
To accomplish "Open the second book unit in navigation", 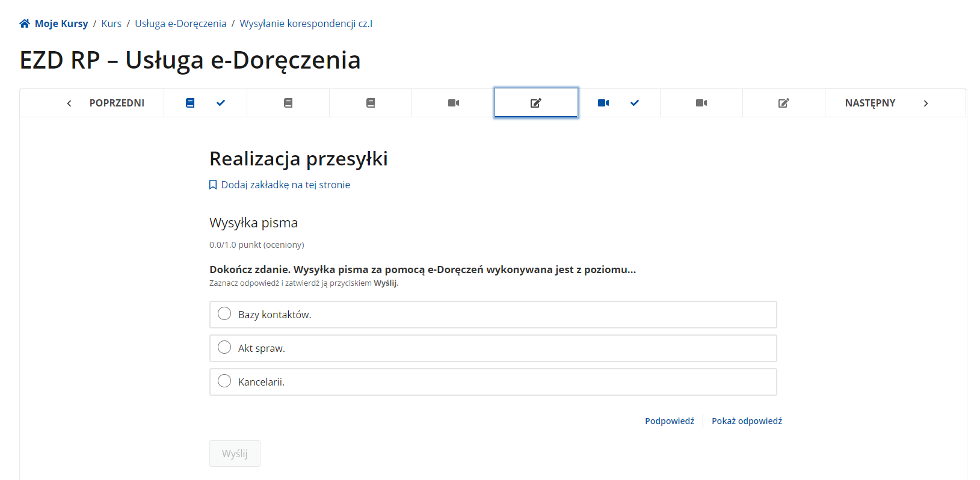I will point(288,103).
